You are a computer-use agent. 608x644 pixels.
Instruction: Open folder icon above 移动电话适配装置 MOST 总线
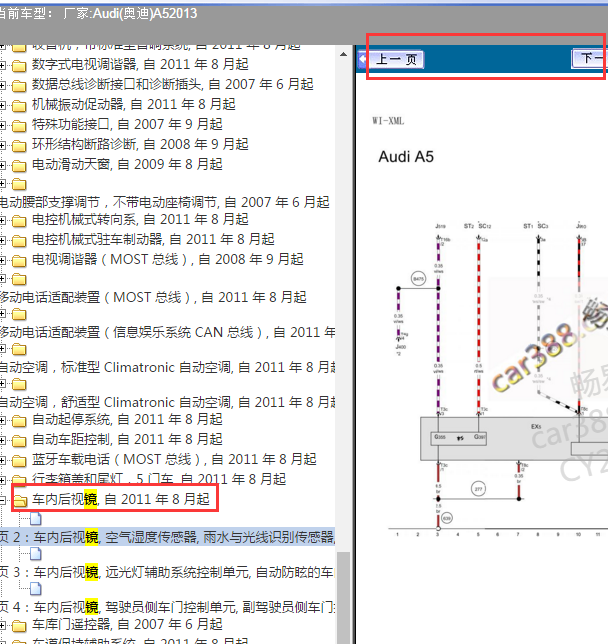coord(19,280)
